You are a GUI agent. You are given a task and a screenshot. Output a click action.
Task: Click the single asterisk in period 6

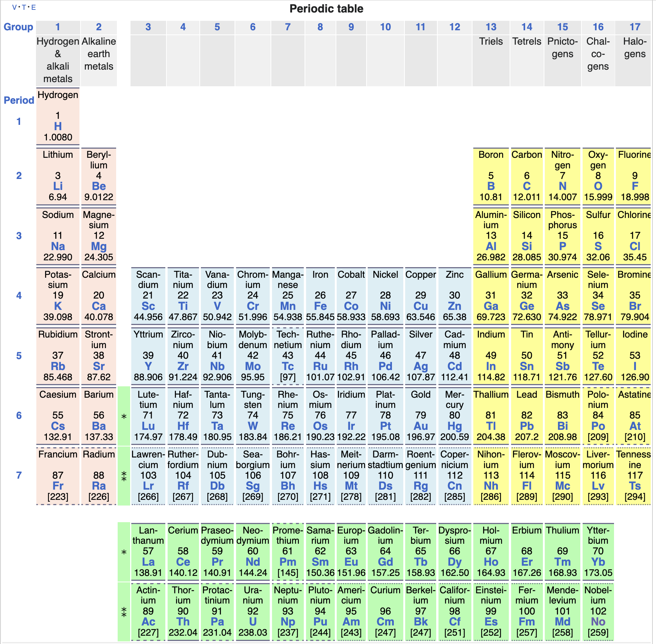124,417
